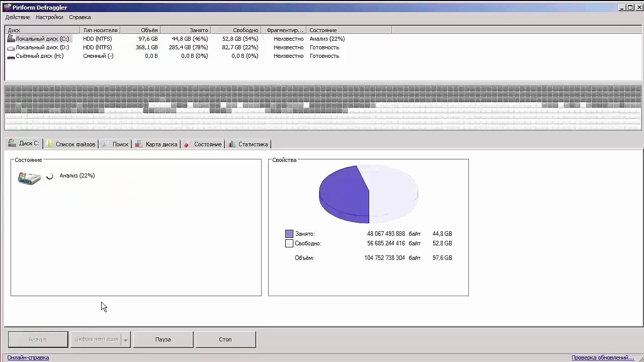Sort by the Объём column header
Viewport: 644px width, 362px height.
(x=140, y=30)
